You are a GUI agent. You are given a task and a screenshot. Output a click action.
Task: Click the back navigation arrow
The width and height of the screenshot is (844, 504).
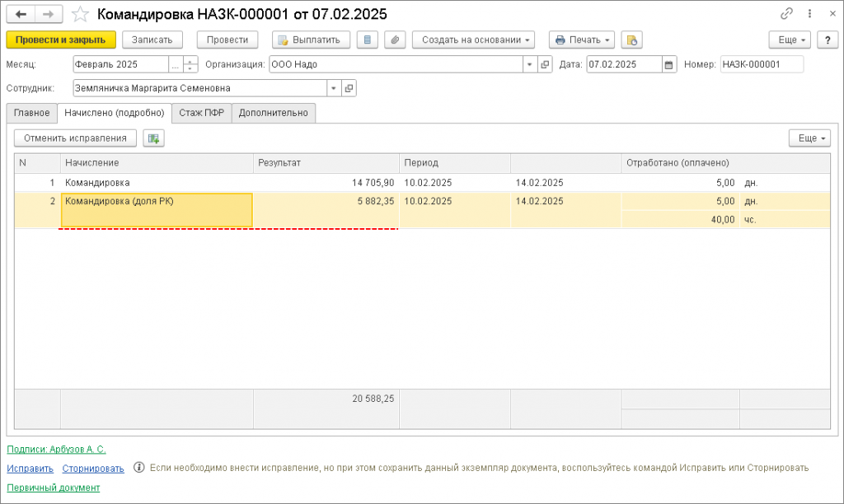coord(21,14)
